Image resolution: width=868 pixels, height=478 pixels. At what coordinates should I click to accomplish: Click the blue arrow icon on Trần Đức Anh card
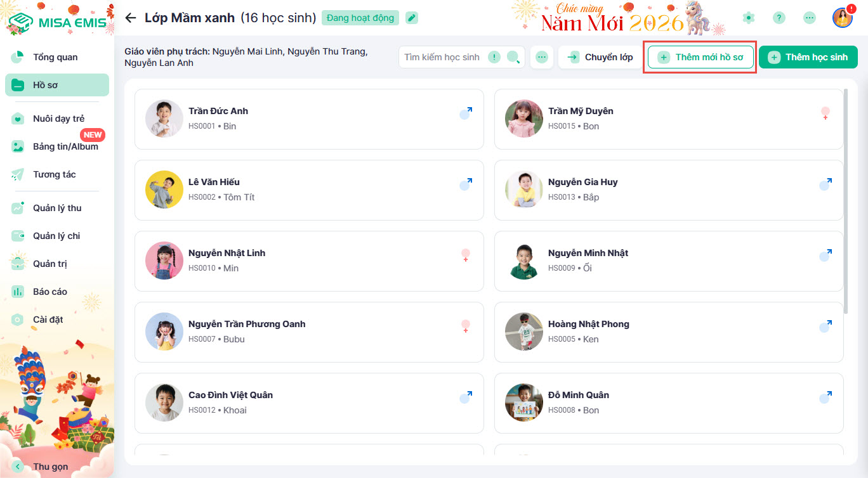(466, 113)
